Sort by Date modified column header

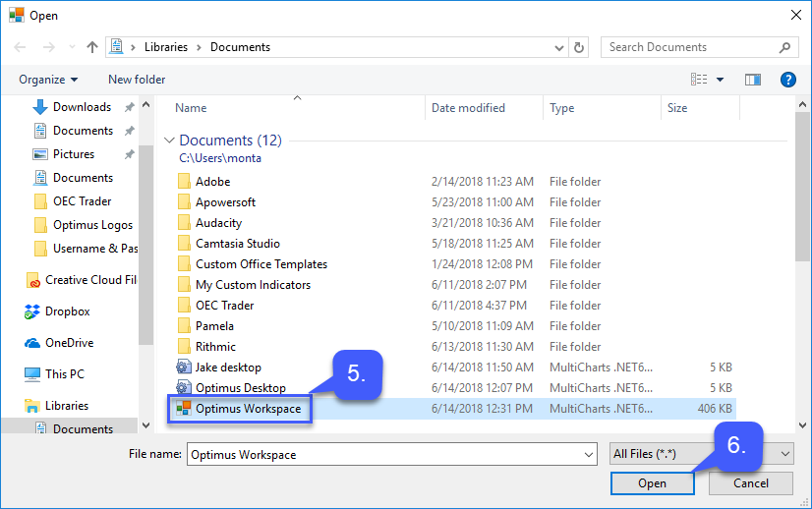pyautogui.click(x=468, y=108)
